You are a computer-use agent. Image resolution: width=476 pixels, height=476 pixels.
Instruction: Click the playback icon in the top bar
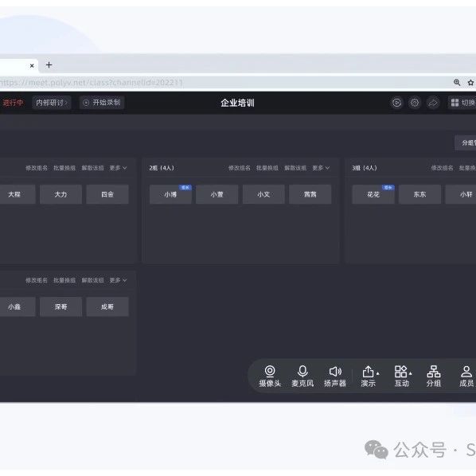tap(396, 103)
